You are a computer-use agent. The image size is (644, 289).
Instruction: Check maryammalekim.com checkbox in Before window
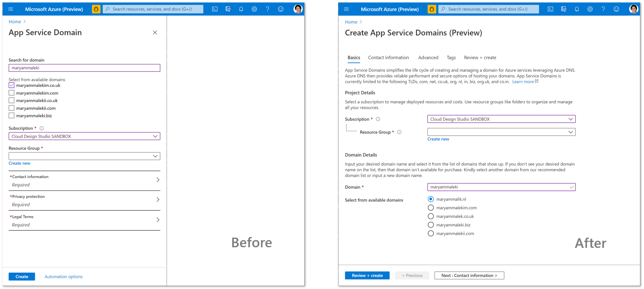tap(12, 93)
